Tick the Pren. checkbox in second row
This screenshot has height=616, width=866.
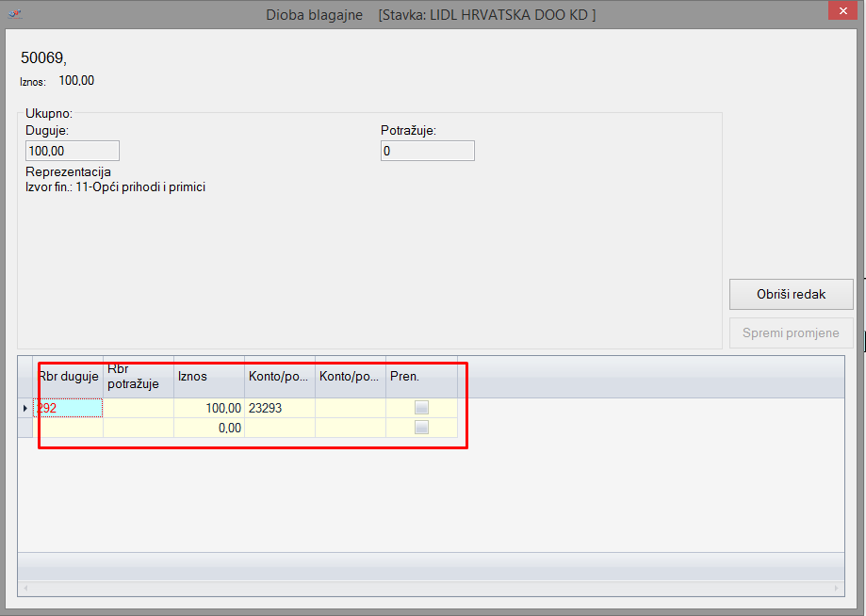pos(421,428)
